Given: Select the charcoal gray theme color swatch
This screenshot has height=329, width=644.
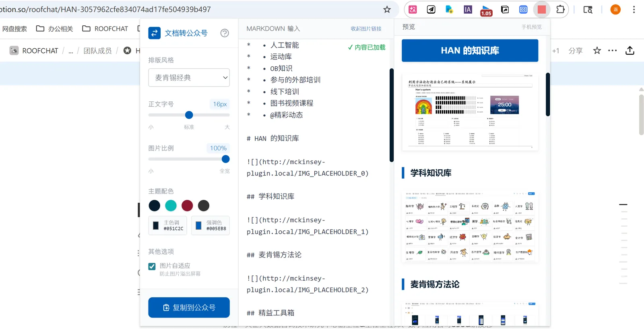Looking at the screenshot, I should click(x=204, y=206).
